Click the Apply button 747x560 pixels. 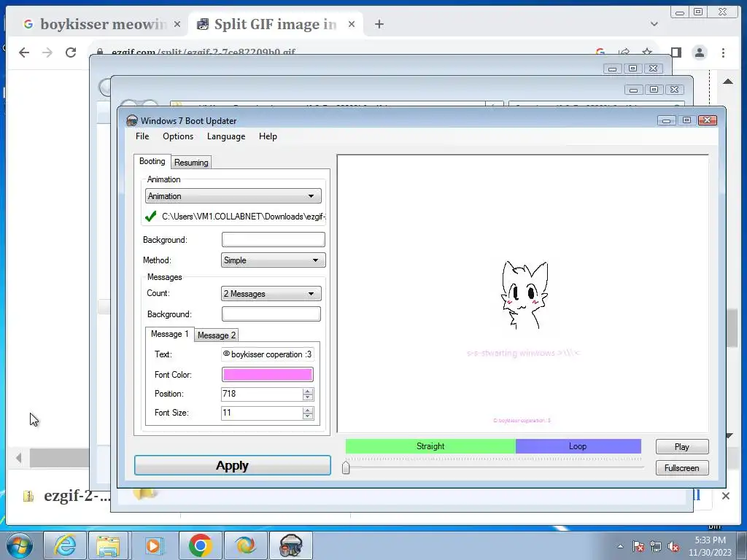[x=233, y=465]
